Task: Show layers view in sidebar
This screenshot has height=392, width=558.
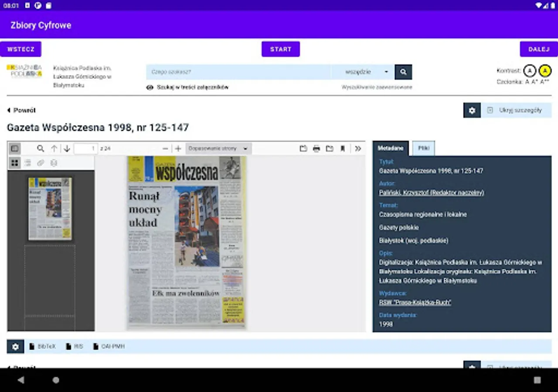Action: pyautogui.click(x=54, y=163)
